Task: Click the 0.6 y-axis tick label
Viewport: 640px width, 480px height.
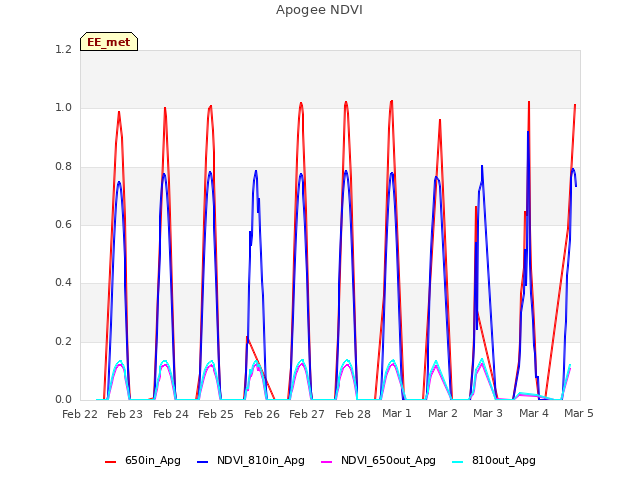Action: click(63, 225)
